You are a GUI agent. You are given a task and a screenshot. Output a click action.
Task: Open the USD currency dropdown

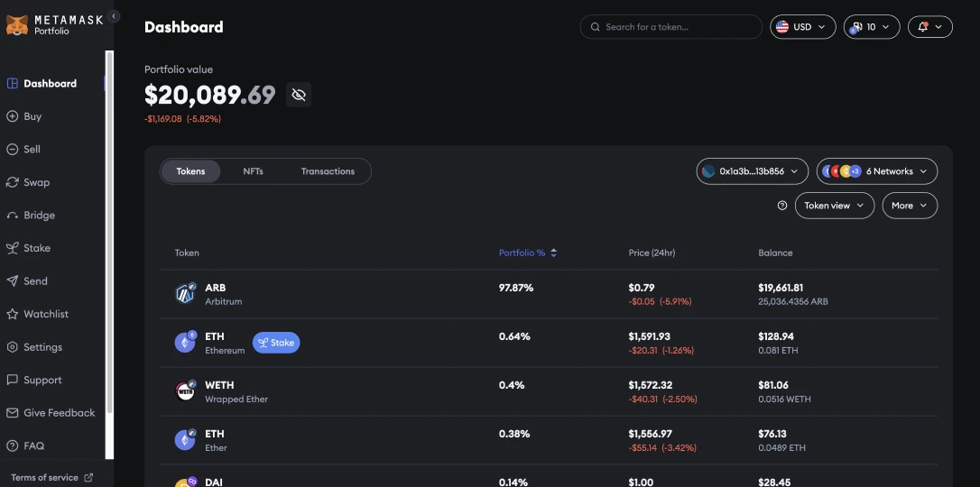[802, 27]
